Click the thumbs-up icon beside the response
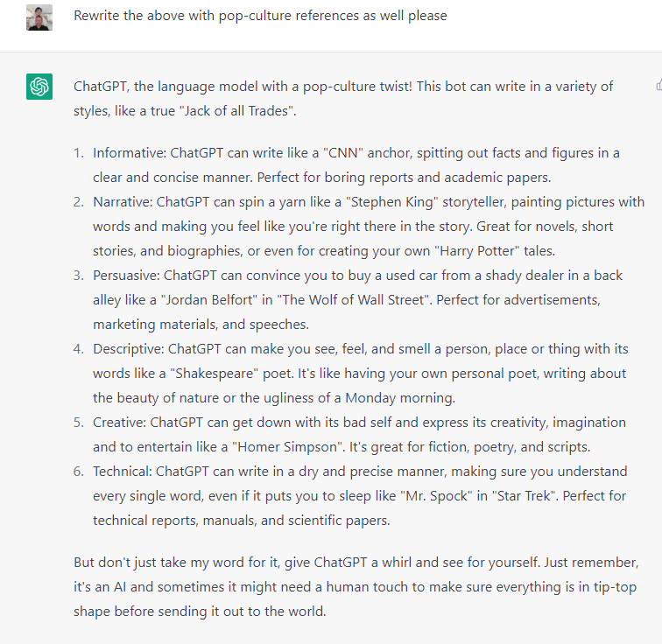The image size is (662, 644). click(x=659, y=85)
